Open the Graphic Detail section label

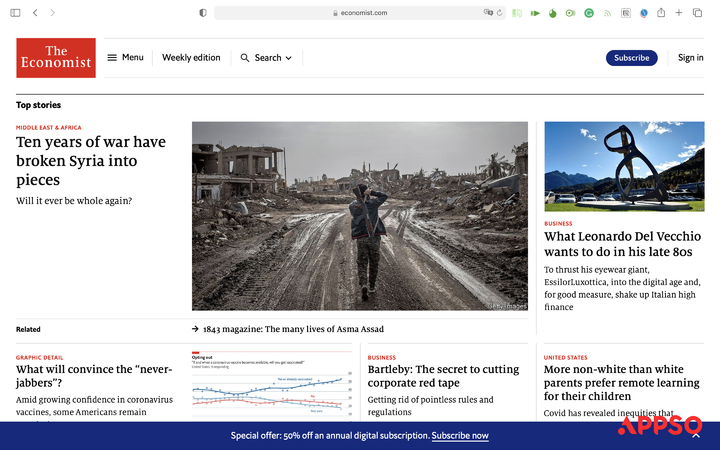39,357
